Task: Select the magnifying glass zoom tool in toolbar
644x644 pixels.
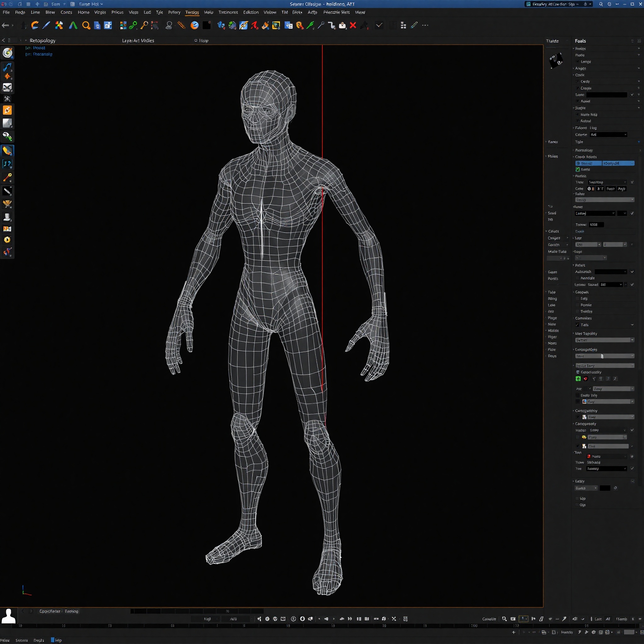Action: click(86, 25)
